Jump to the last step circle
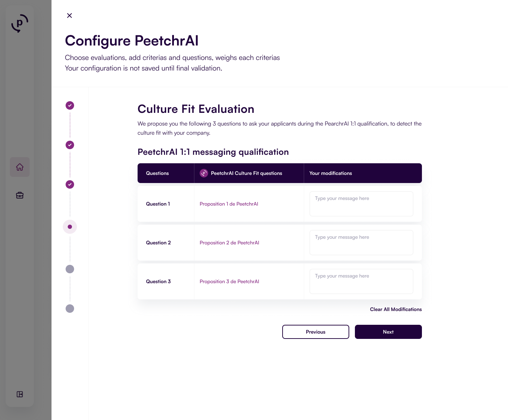The width and height of the screenshot is (508, 420). coord(70,309)
